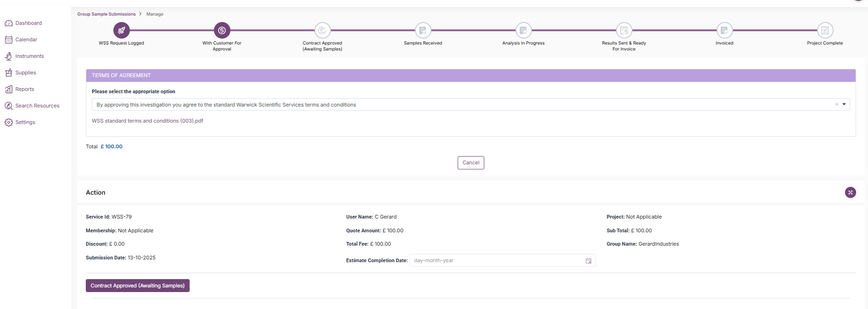Image resolution: width=868 pixels, height=309 pixels.
Task: Click the Analysis In Progress step icon
Action: 523,30
